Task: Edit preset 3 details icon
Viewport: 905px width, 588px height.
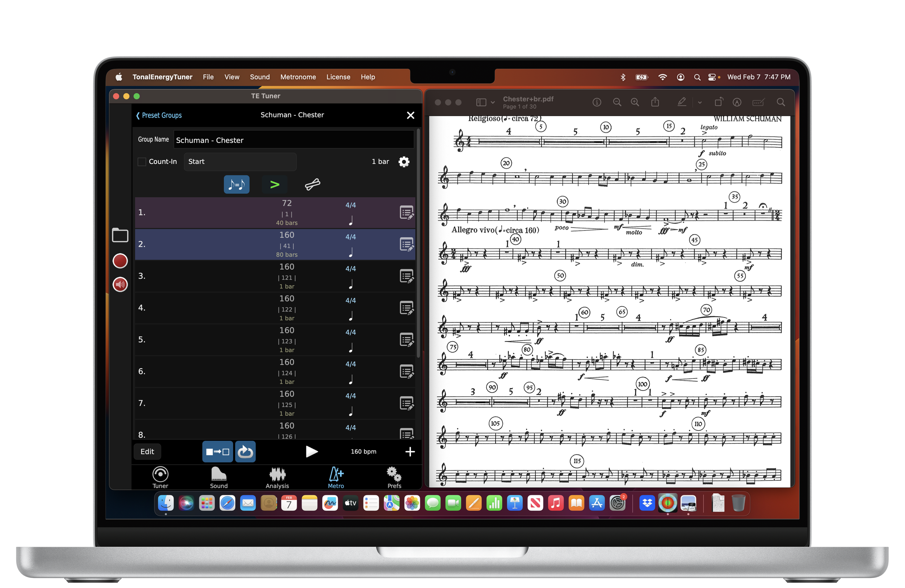Action: [407, 277]
